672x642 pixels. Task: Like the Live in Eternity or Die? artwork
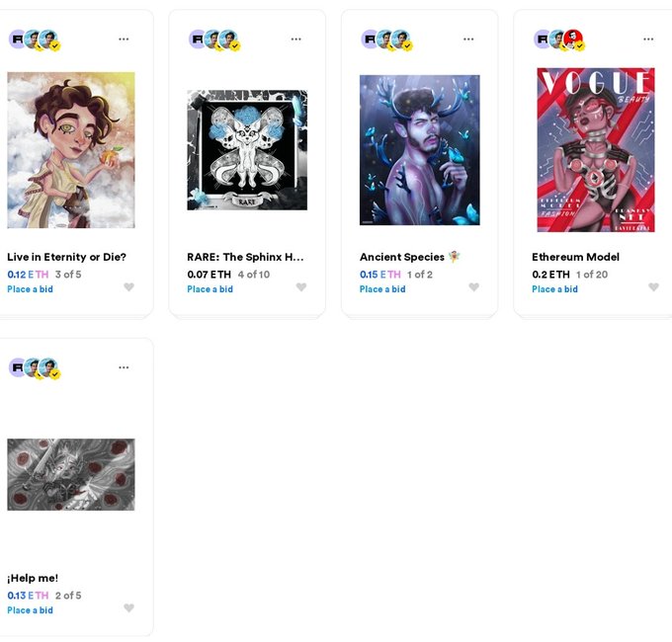pyautogui.click(x=129, y=287)
